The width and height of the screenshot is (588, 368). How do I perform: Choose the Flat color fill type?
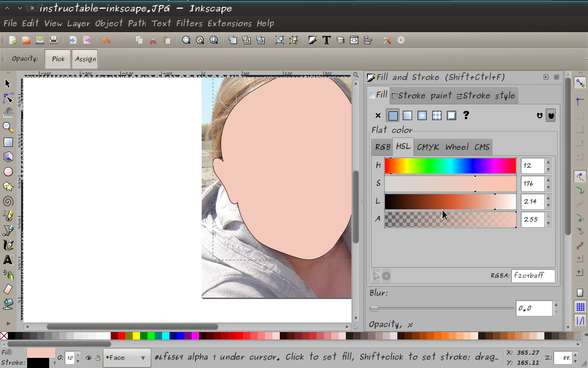pyautogui.click(x=393, y=115)
